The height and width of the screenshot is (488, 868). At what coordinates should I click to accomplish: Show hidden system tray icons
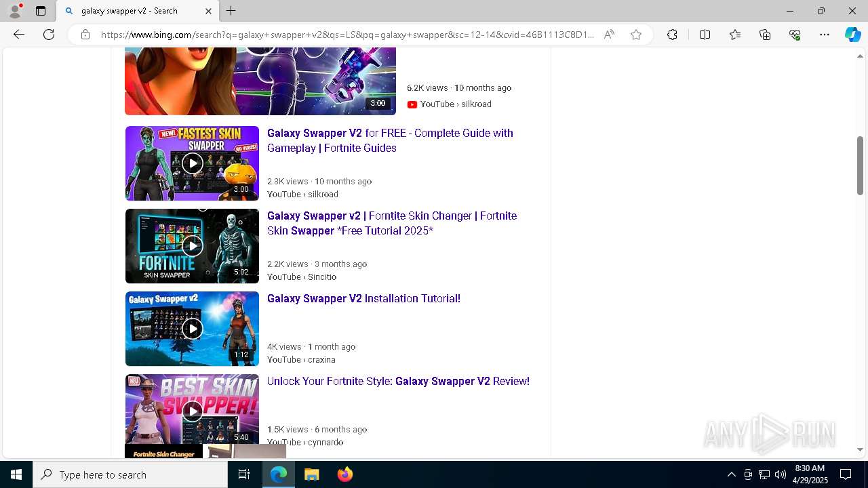(x=731, y=474)
